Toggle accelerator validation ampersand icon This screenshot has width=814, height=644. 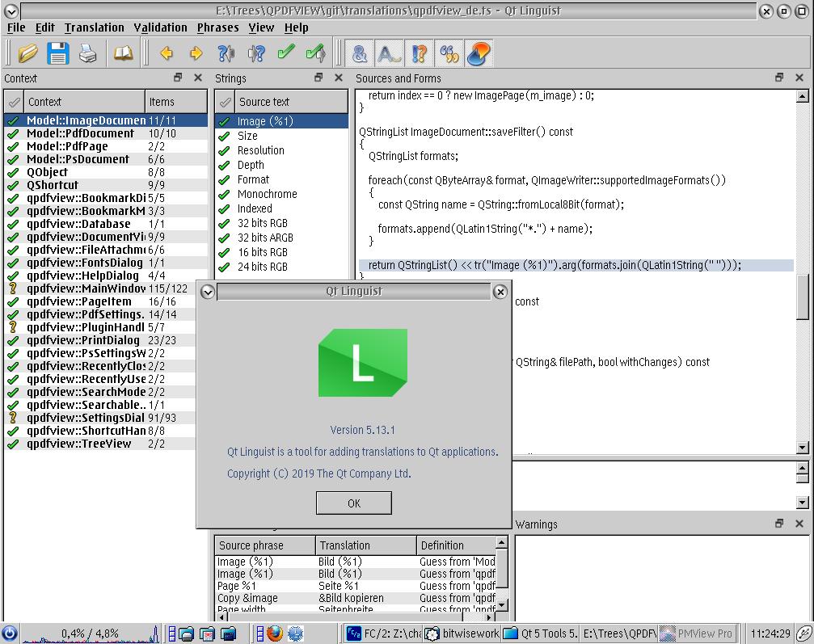click(x=360, y=54)
